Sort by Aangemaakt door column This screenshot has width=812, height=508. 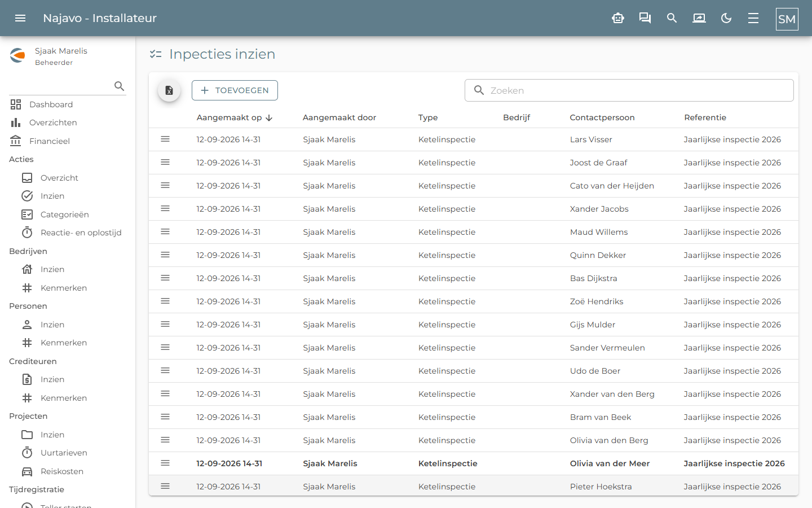coord(339,117)
